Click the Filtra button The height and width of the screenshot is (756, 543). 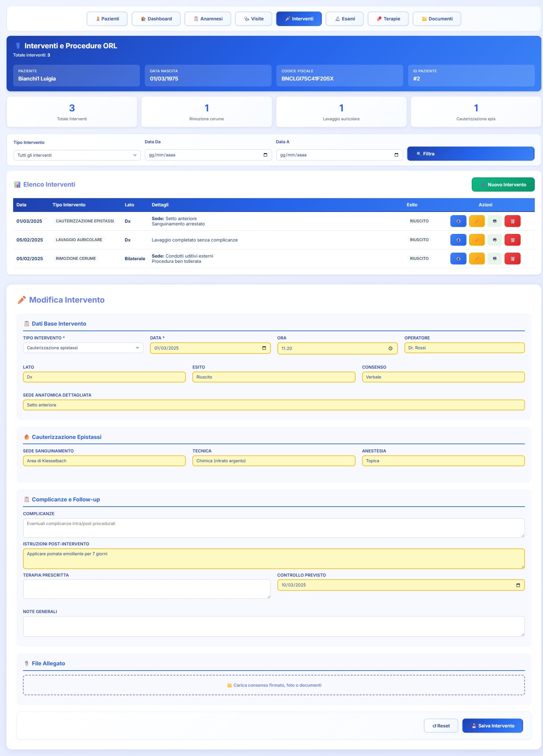tap(470, 154)
